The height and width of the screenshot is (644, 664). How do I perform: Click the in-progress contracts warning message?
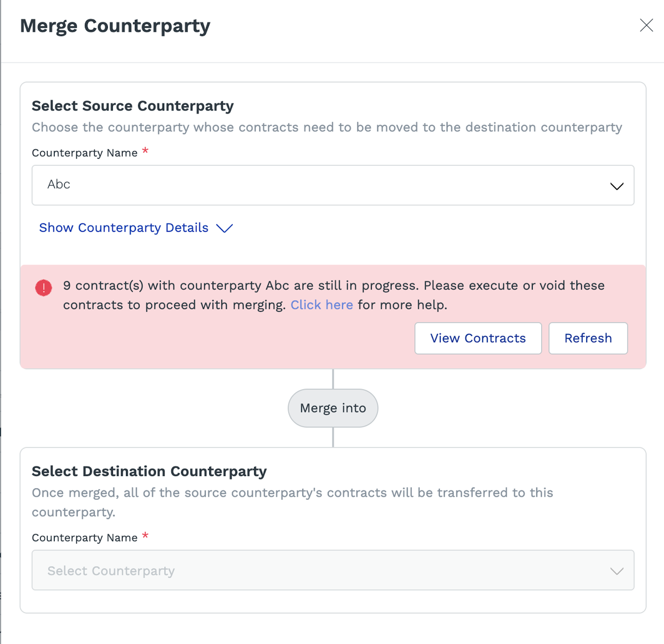[x=332, y=295]
